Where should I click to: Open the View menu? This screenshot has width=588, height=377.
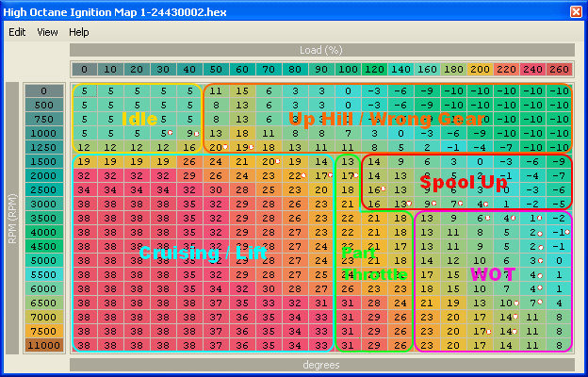(x=47, y=31)
